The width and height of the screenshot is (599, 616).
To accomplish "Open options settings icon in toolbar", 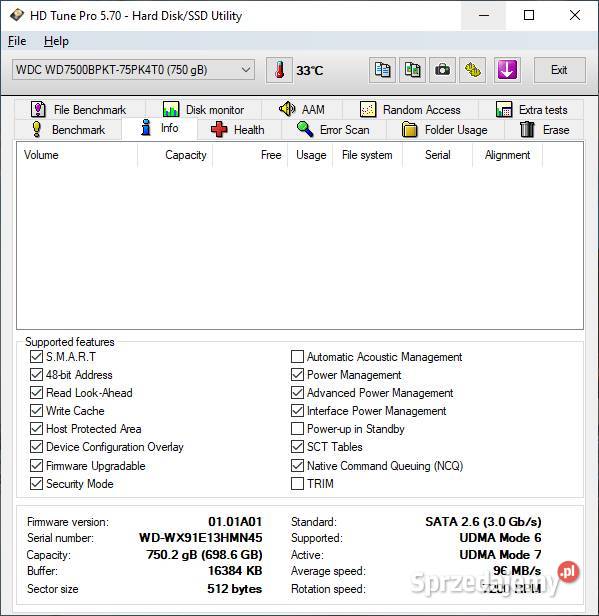I will [473, 70].
